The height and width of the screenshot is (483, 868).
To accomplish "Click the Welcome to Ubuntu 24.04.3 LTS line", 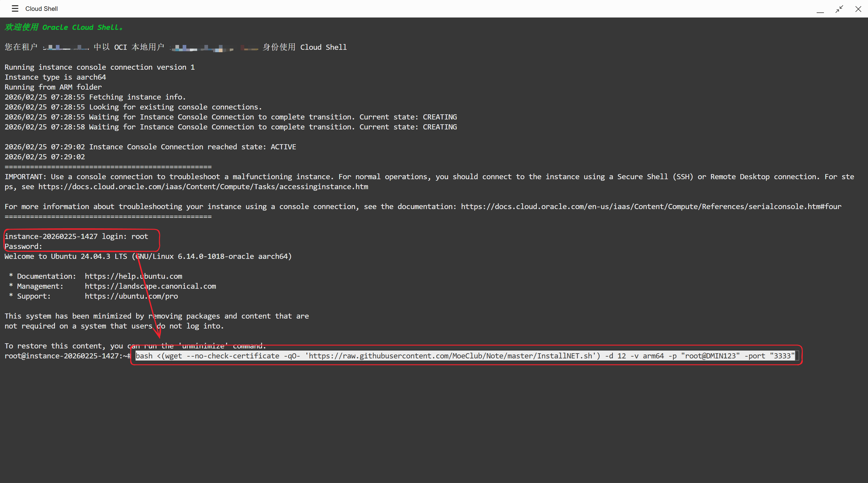I will [x=148, y=256].
